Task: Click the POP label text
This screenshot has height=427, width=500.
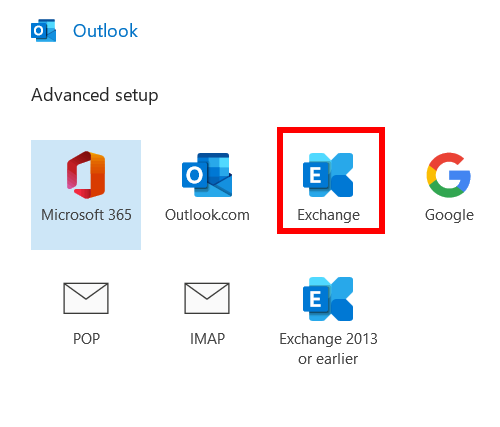Action: pyautogui.click(x=86, y=339)
